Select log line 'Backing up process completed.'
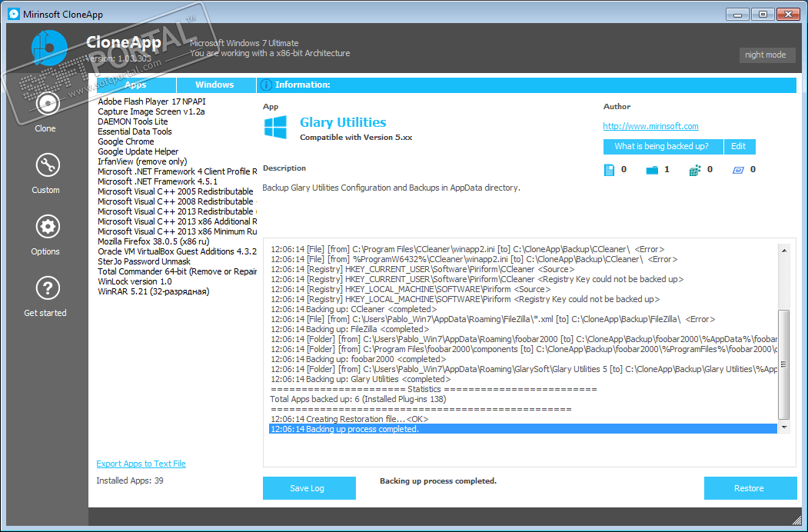Screen dimensions: 808x532 point(523,429)
